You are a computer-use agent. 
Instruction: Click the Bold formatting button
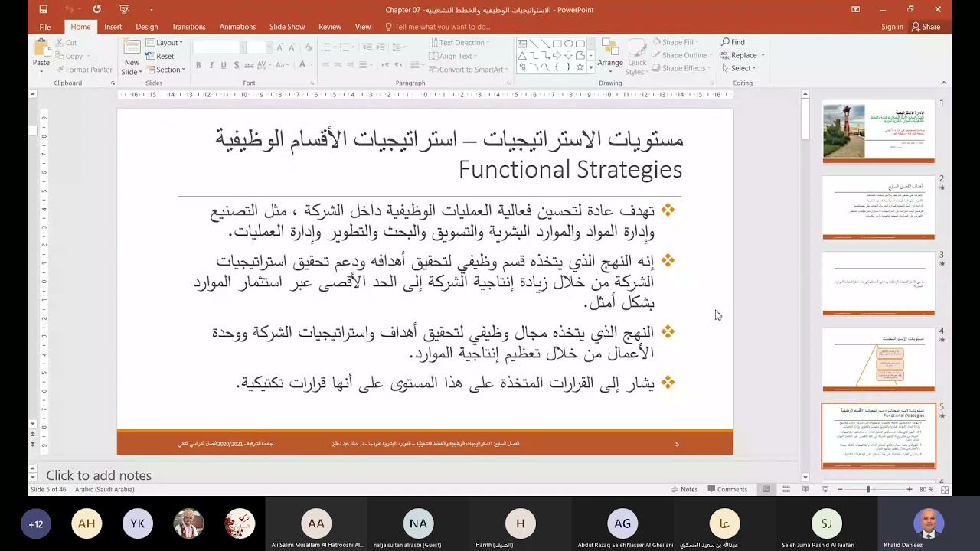pyautogui.click(x=198, y=65)
